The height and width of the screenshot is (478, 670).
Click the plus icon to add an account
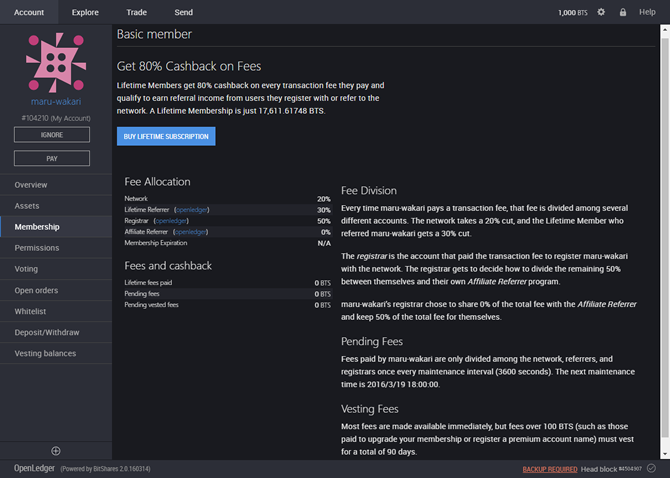[x=56, y=451]
